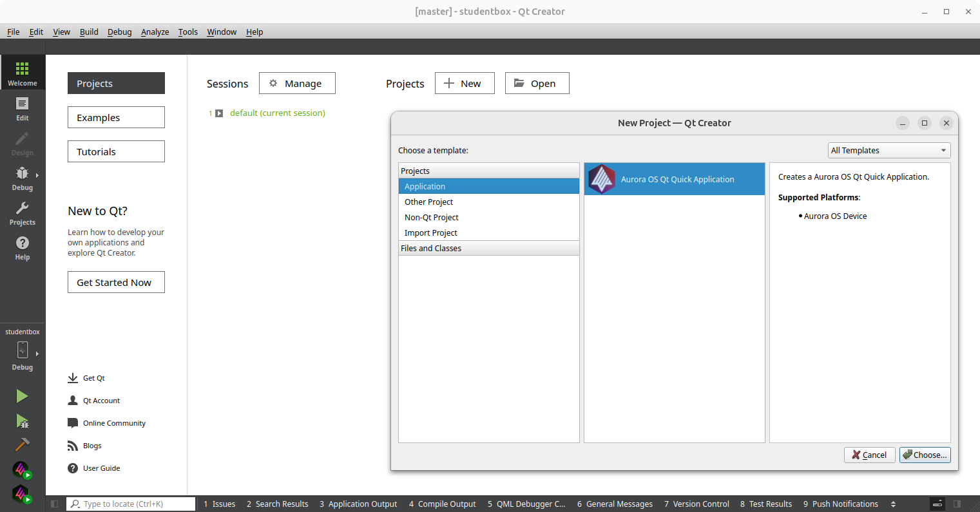Open the Build menu

pos(89,32)
